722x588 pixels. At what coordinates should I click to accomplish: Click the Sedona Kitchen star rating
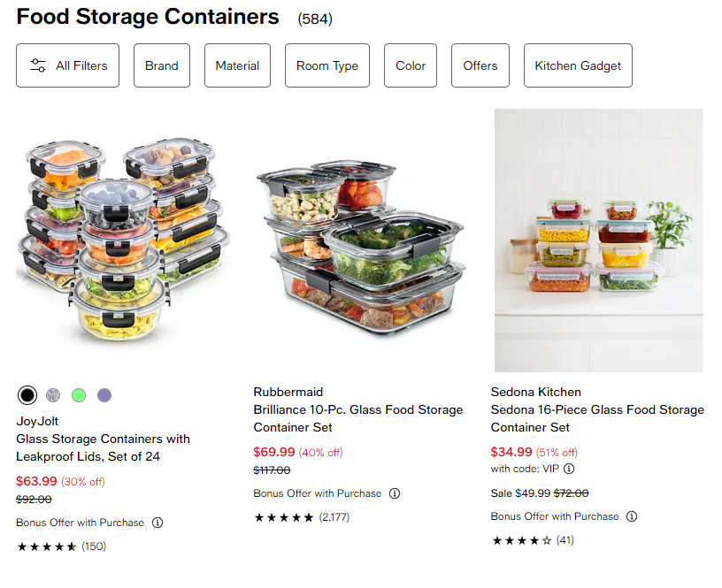point(520,540)
